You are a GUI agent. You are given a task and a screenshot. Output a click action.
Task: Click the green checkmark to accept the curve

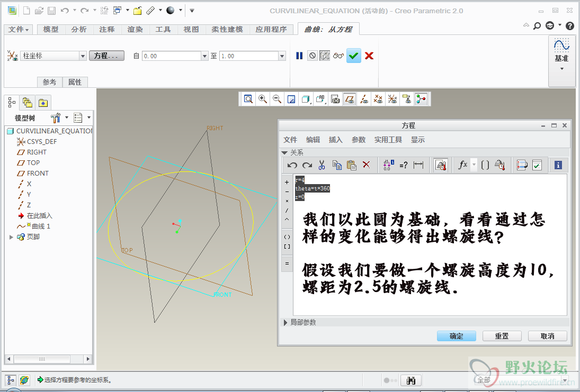point(354,56)
